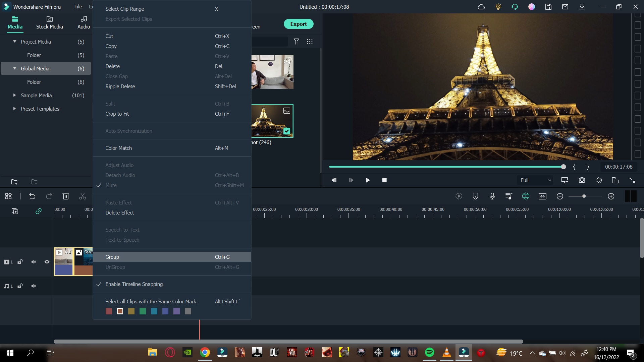Image resolution: width=644 pixels, height=362 pixels.
Task: Click UnGroup in context menu
Action: point(115,267)
